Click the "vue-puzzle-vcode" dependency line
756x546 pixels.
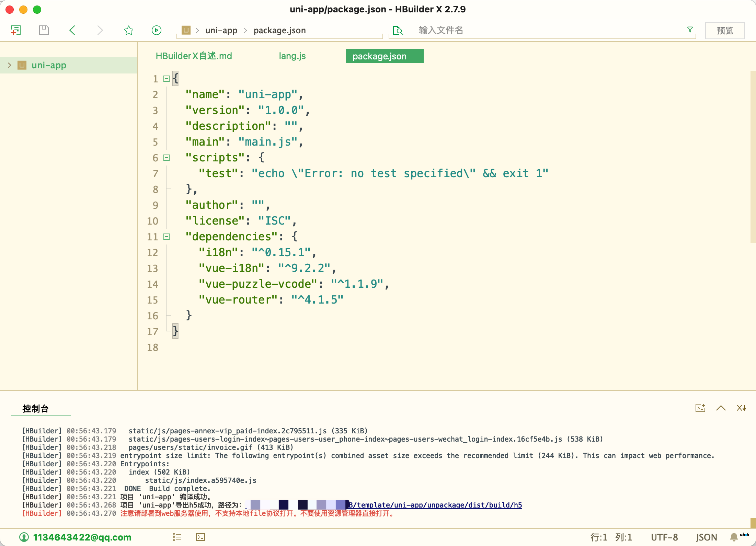[x=294, y=284]
